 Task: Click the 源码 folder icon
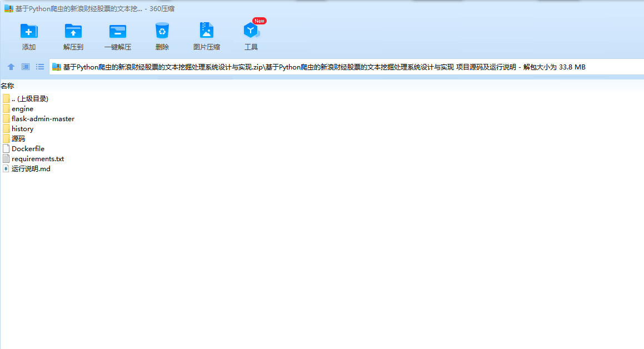[x=6, y=139]
